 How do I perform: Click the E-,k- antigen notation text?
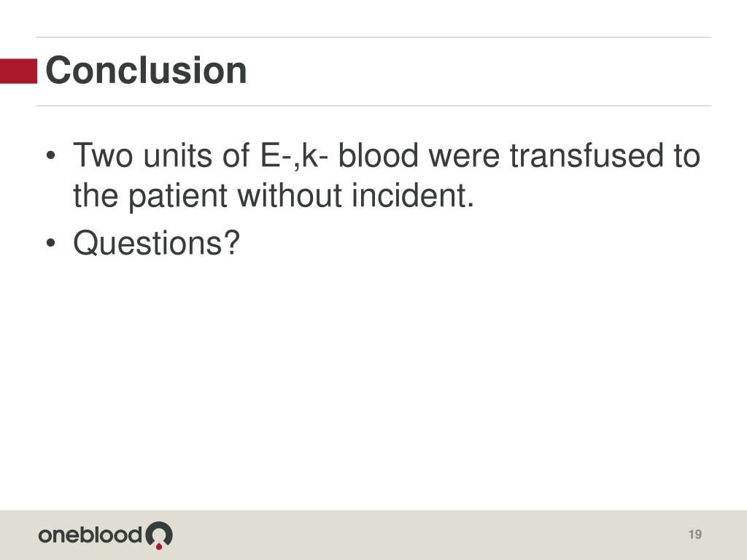[x=294, y=156]
